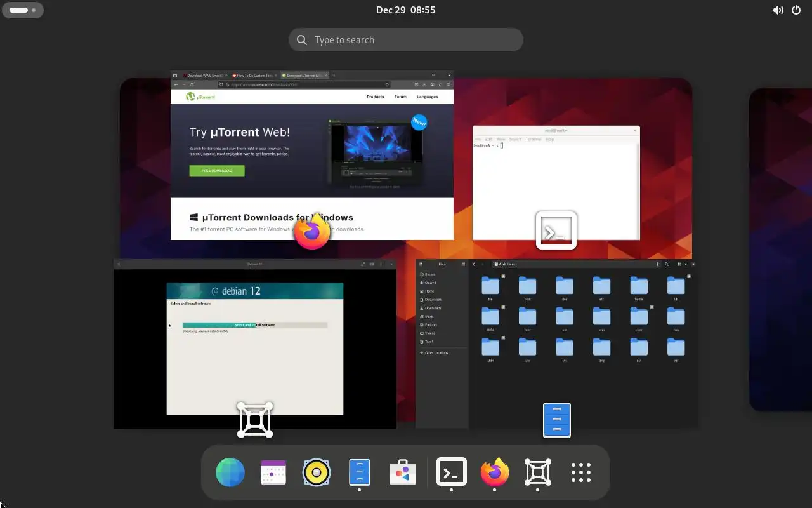This screenshot has width=812, height=508.
Task: Click Firefox badge on the µTorrent window preview
Action: pos(312,231)
